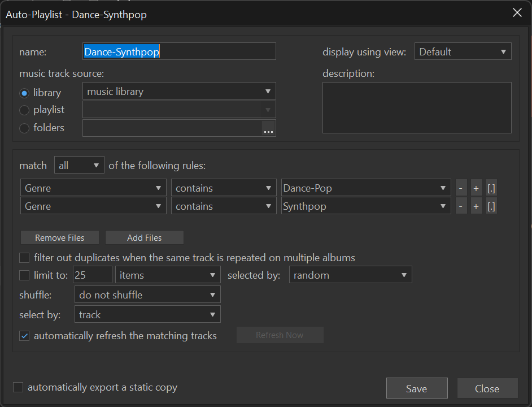This screenshot has width=532, height=407.
Task: Open the second rule's Genre field dropdown
Action: click(x=93, y=206)
